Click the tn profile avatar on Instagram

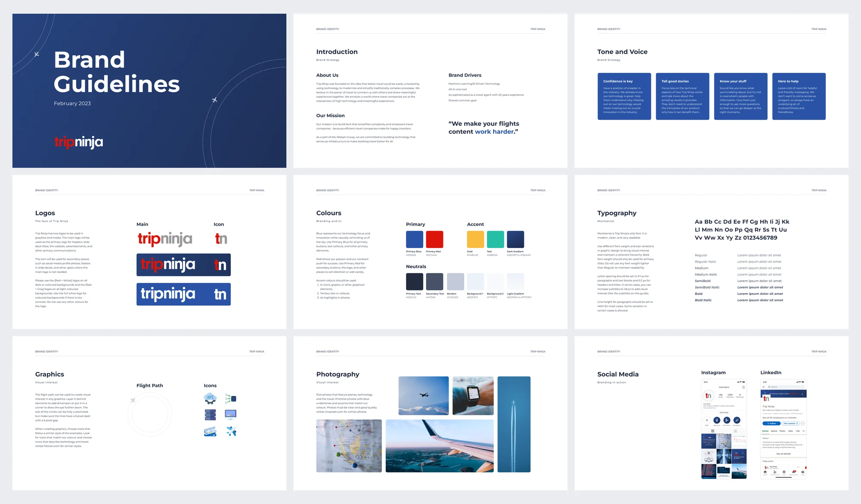click(708, 396)
